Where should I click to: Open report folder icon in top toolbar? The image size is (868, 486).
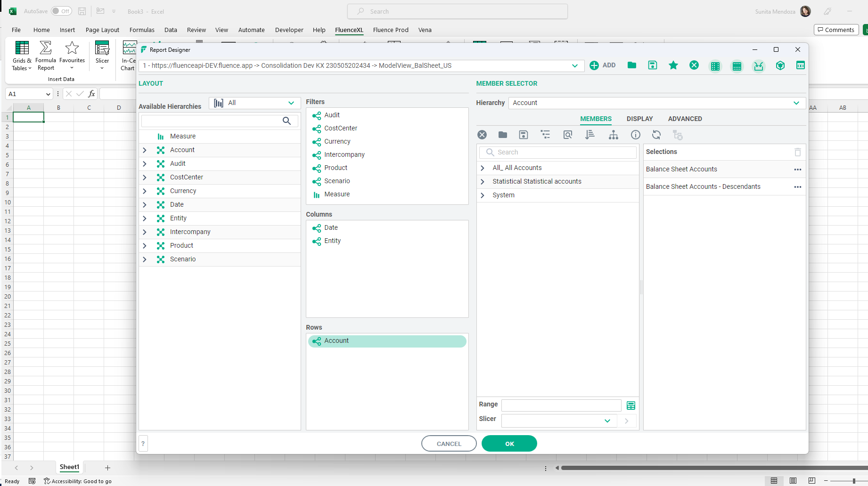tap(632, 65)
